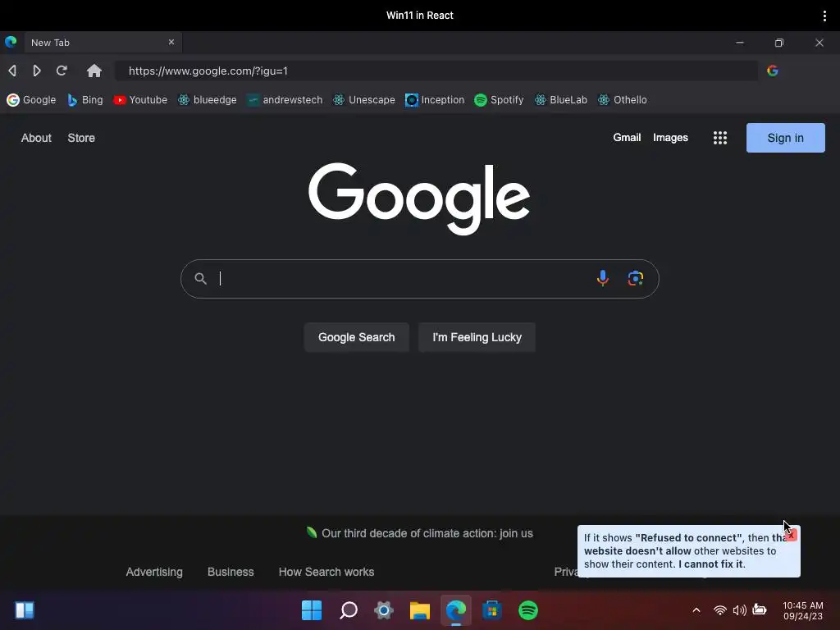This screenshot has height=630, width=840.
Task: Open the Spotify bookmark
Action: 499,99
